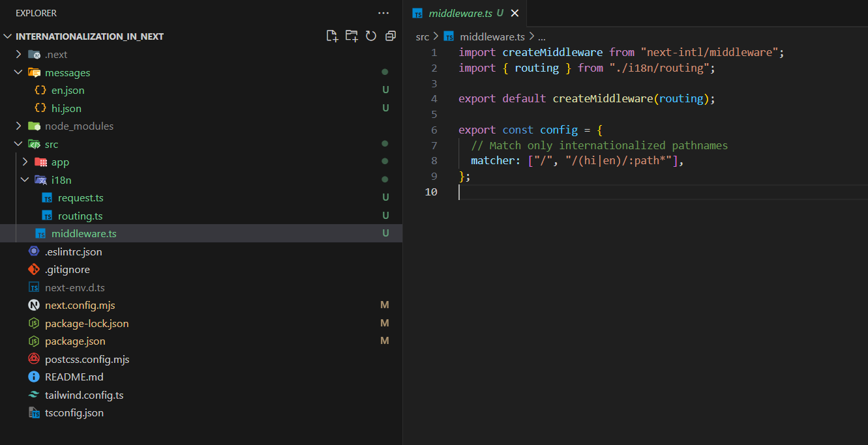
Task: Open the breadcrumb ellipsis symbol picker
Action: pos(541,37)
